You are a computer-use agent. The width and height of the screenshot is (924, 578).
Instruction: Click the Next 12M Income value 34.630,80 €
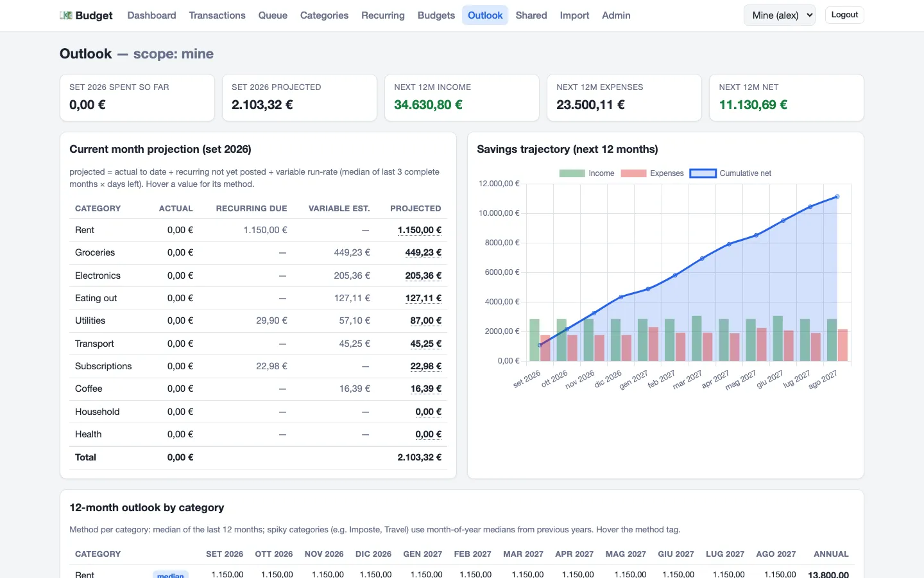pos(428,105)
